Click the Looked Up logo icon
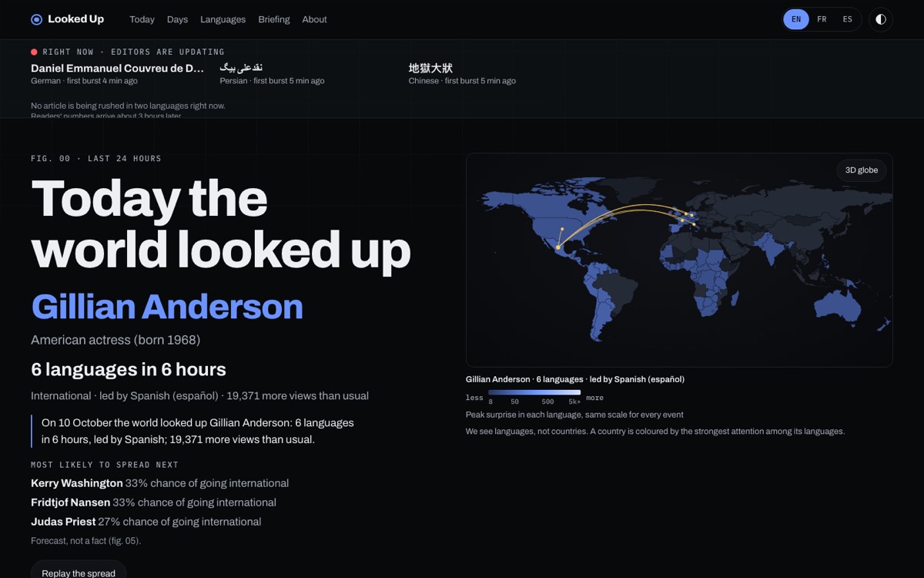The height and width of the screenshot is (578, 924). 36,19
